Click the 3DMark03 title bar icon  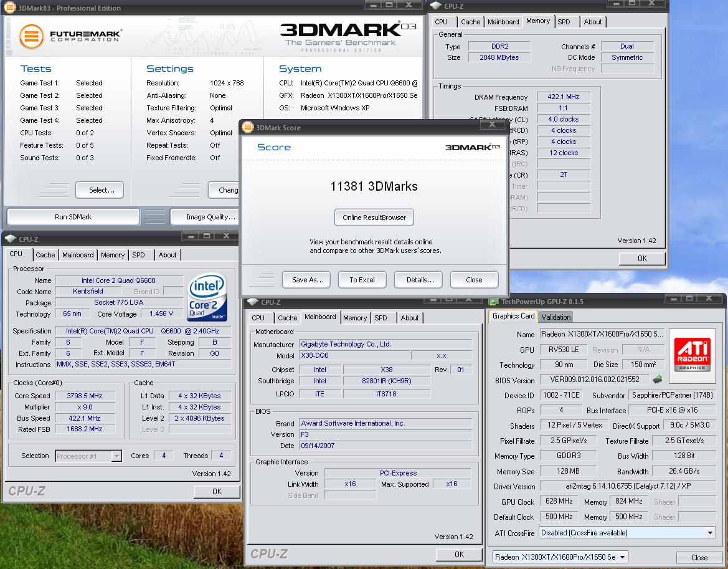click(x=10, y=8)
